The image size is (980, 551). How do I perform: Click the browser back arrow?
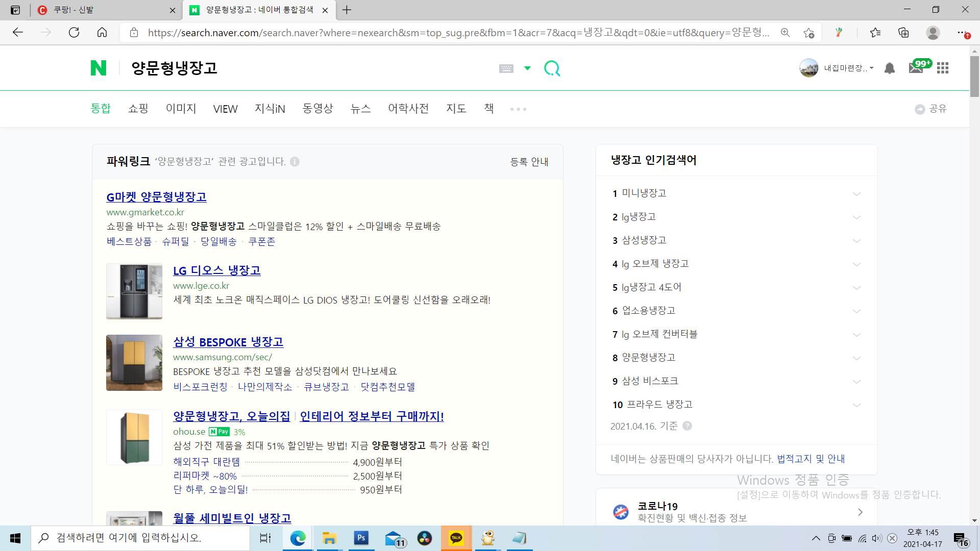click(x=18, y=33)
